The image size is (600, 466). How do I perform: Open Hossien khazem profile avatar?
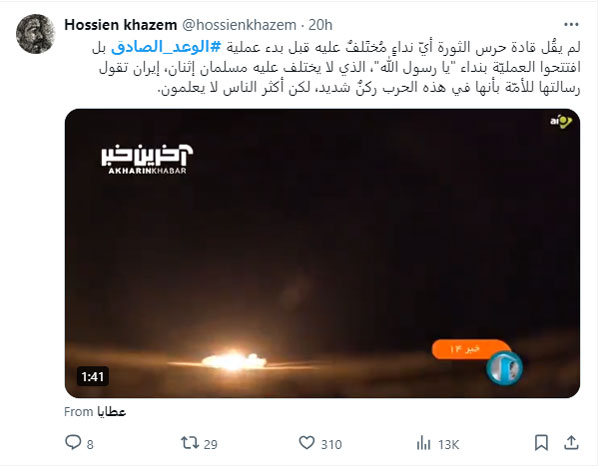pos(36,34)
